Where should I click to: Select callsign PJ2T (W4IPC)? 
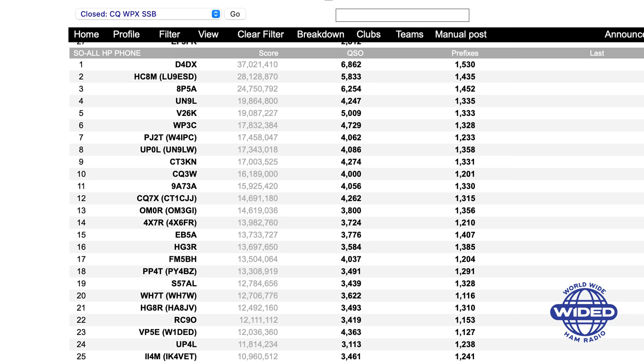(x=170, y=137)
